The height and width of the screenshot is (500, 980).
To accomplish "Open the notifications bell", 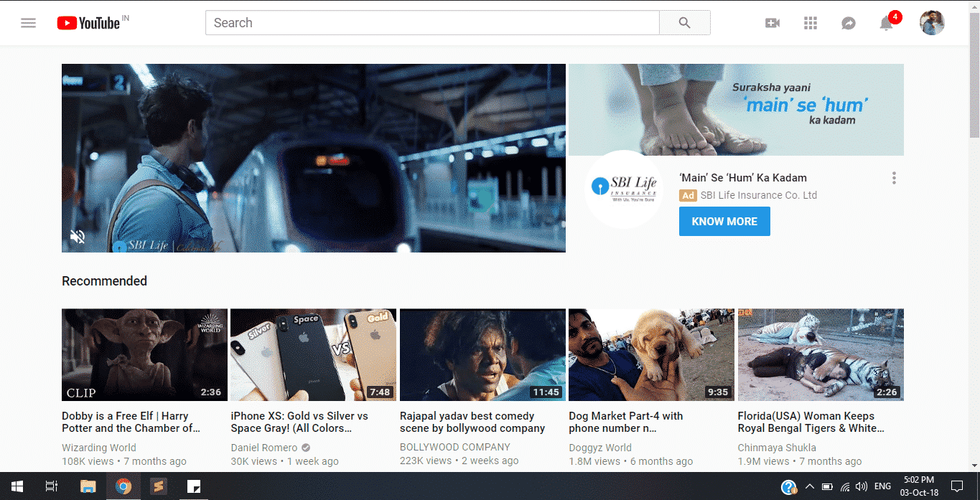I will (x=887, y=23).
